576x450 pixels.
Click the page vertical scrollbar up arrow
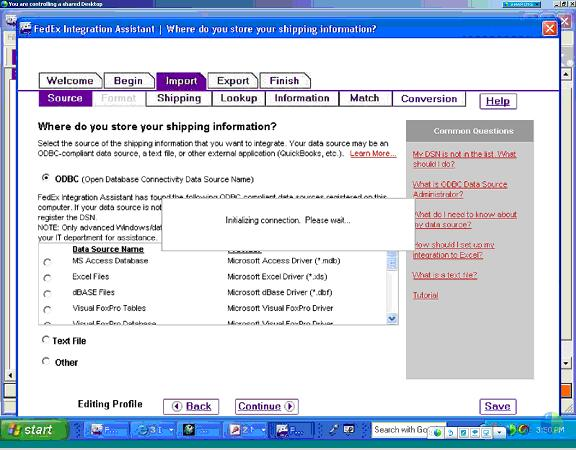[566, 75]
